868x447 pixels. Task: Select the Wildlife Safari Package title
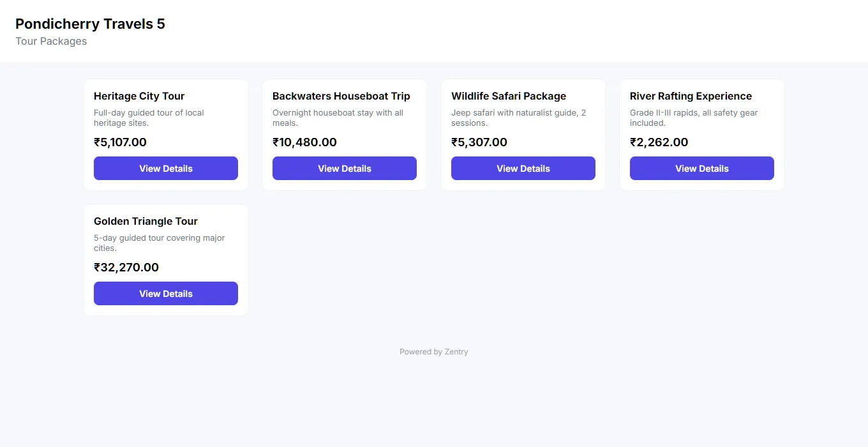tap(509, 96)
